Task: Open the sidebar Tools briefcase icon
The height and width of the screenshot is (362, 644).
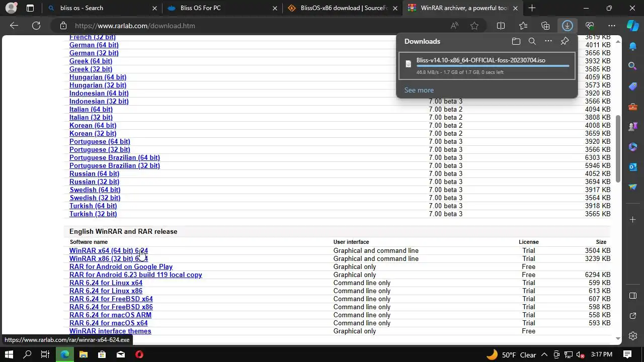Action: pyautogui.click(x=633, y=106)
